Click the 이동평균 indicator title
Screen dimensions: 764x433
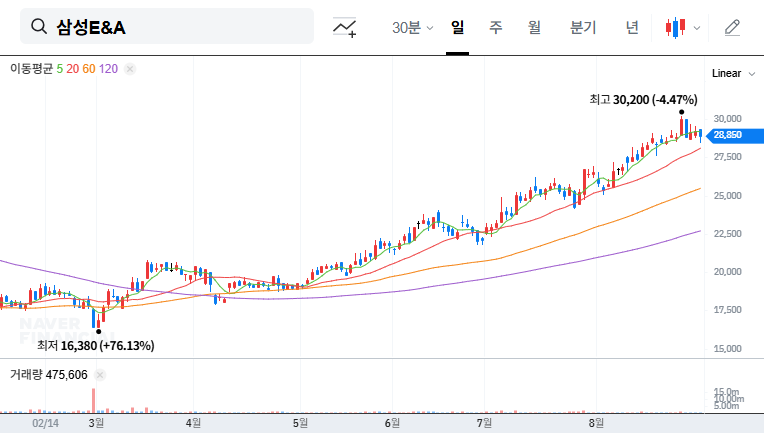pyautogui.click(x=31, y=69)
